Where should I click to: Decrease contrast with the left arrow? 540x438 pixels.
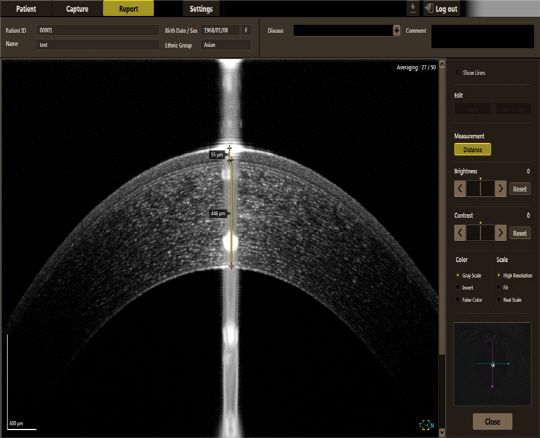[x=460, y=233]
